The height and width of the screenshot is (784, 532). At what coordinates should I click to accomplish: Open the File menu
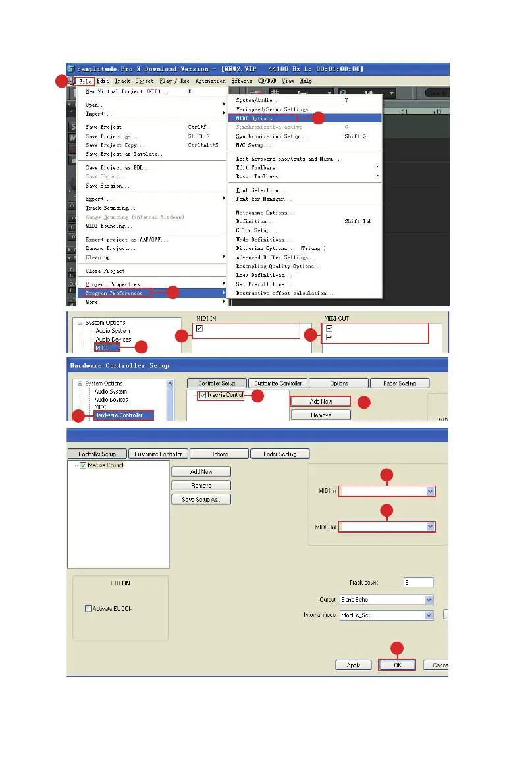[86, 81]
